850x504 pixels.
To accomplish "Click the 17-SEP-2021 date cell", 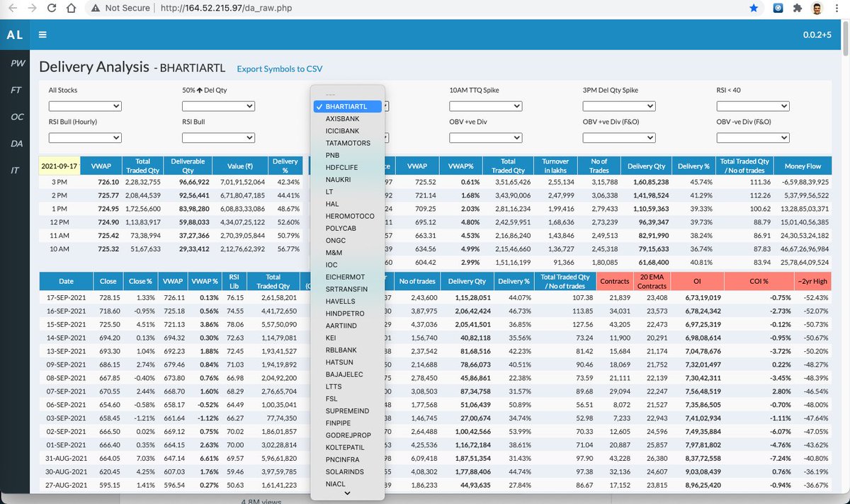I will [66, 298].
